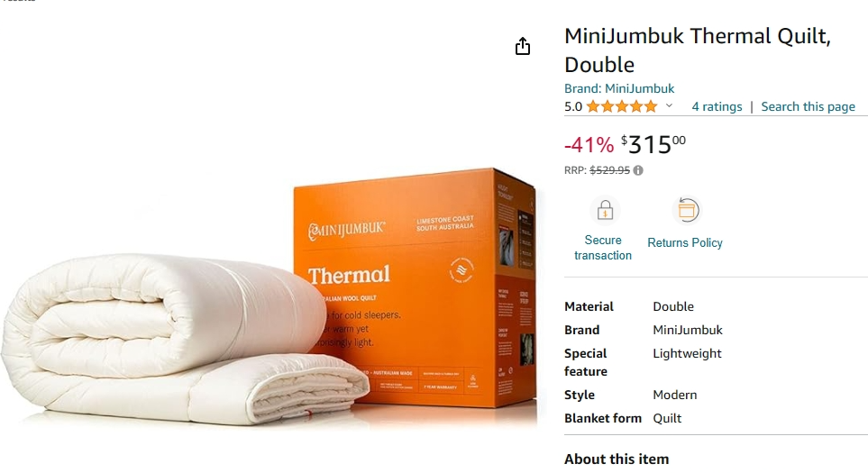
Task: Click the RRP info circle icon
Action: [638, 170]
